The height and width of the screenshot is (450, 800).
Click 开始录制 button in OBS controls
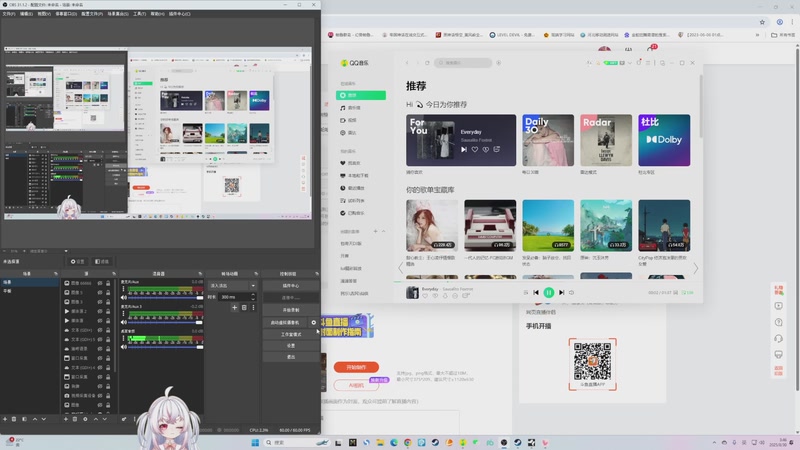point(291,310)
